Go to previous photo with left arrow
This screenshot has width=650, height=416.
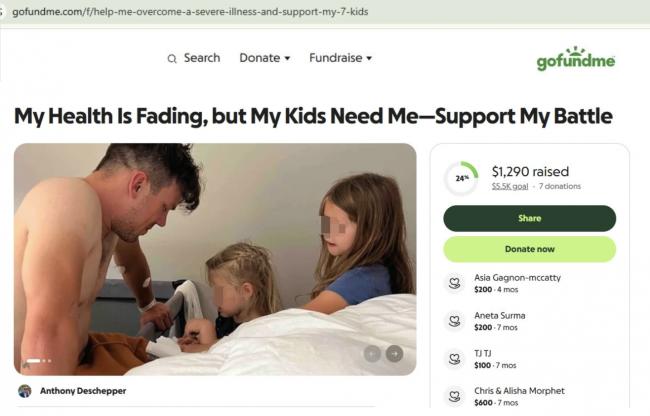(372, 353)
